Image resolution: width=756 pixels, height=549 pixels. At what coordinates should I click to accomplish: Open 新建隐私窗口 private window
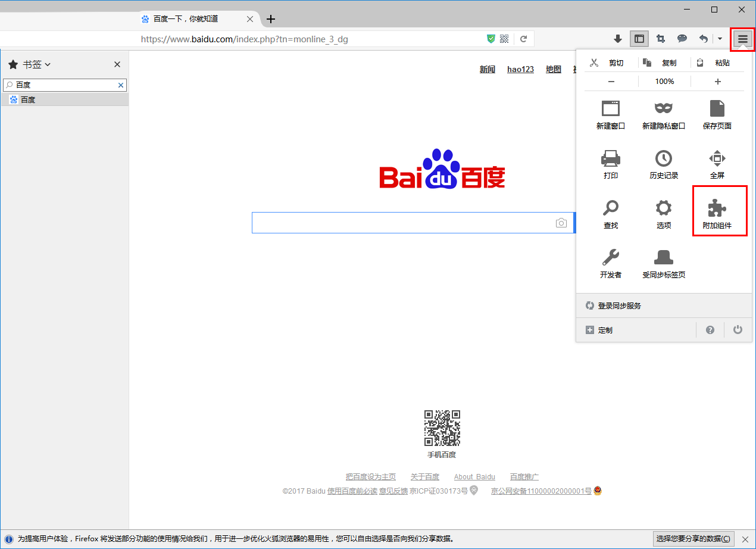(664, 115)
